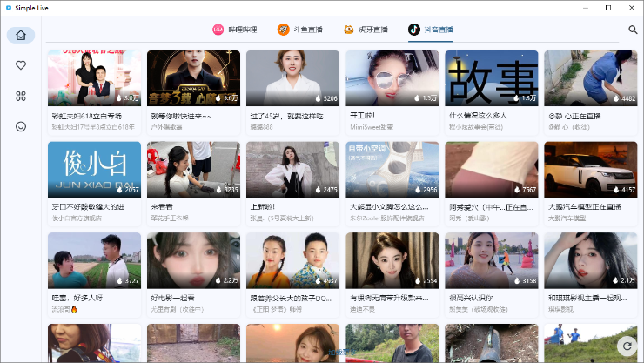Open the white-blazer woman thumbnail with 5206 viewers
Viewport: 644px width, 363px height.
point(292,78)
